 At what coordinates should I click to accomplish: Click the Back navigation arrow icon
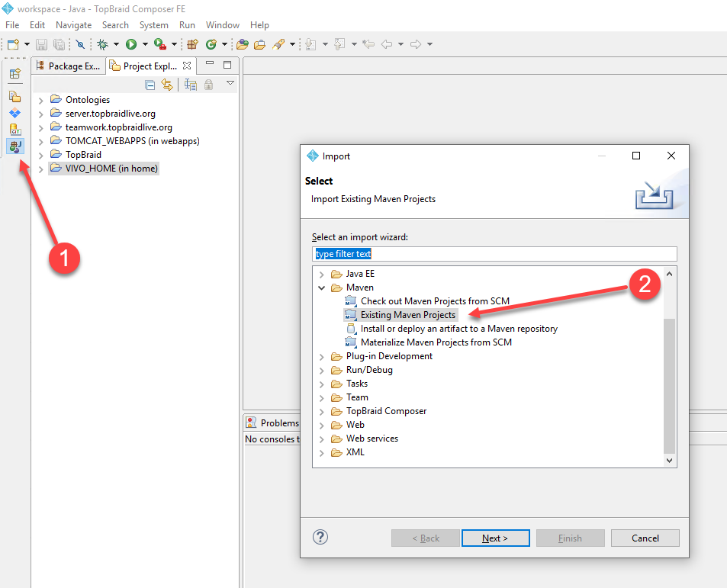[387, 44]
